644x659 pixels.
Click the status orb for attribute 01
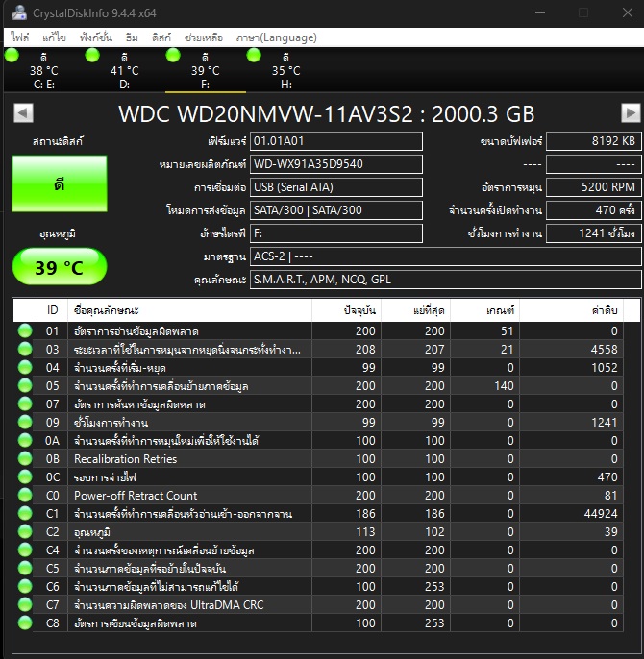tap(25, 331)
